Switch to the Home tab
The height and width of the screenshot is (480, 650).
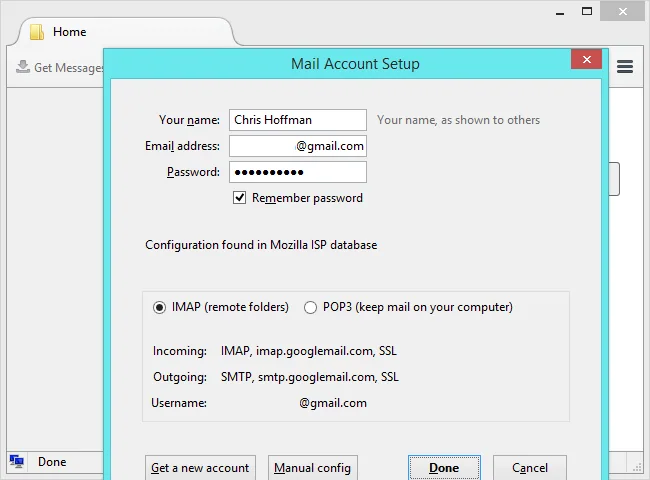(x=124, y=32)
